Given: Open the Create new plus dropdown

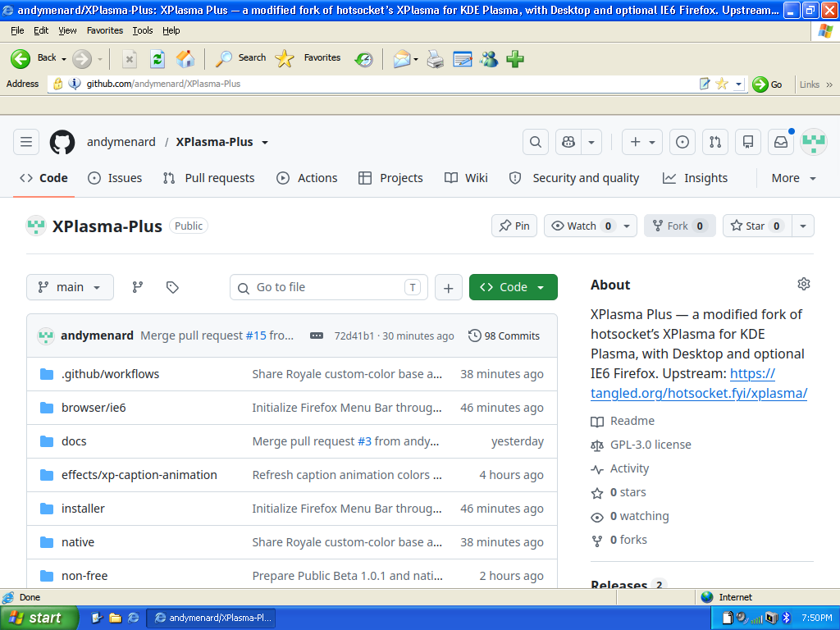Looking at the screenshot, I should (x=642, y=142).
